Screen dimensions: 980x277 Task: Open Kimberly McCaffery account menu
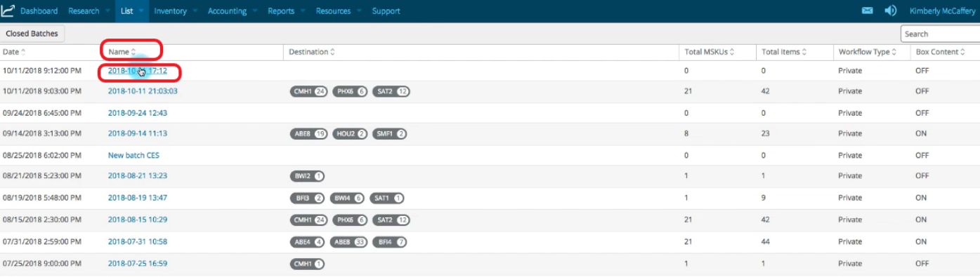pyautogui.click(x=942, y=11)
